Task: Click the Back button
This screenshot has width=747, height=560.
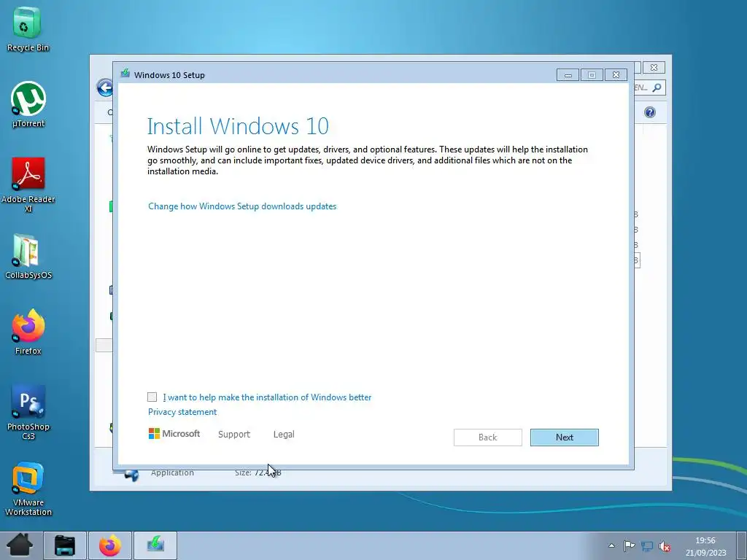Action: [488, 437]
